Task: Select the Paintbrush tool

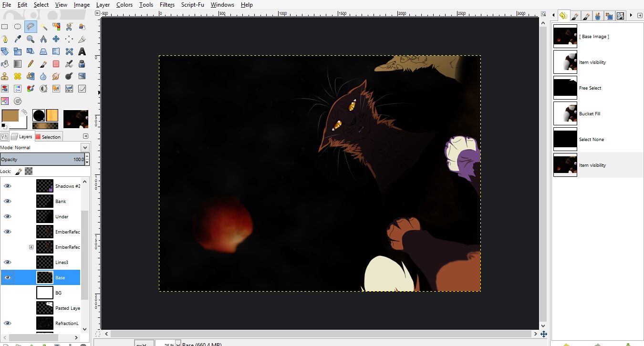Action: (x=43, y=64)
